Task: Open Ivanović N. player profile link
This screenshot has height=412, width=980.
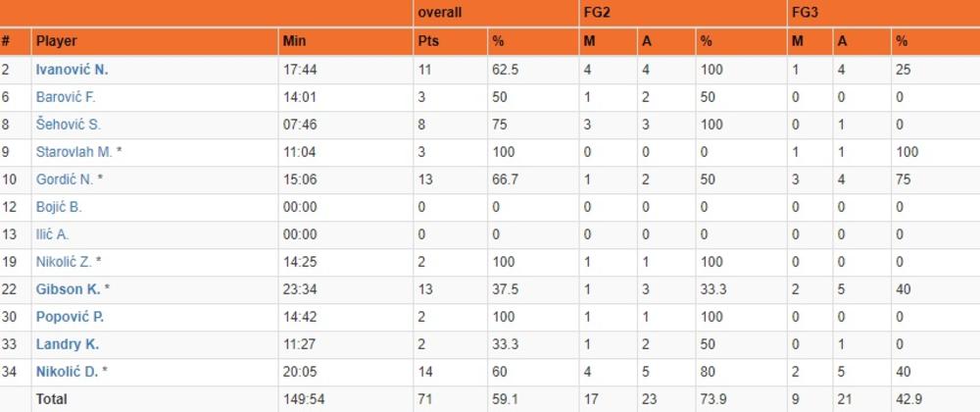Action: pos(72,70)
